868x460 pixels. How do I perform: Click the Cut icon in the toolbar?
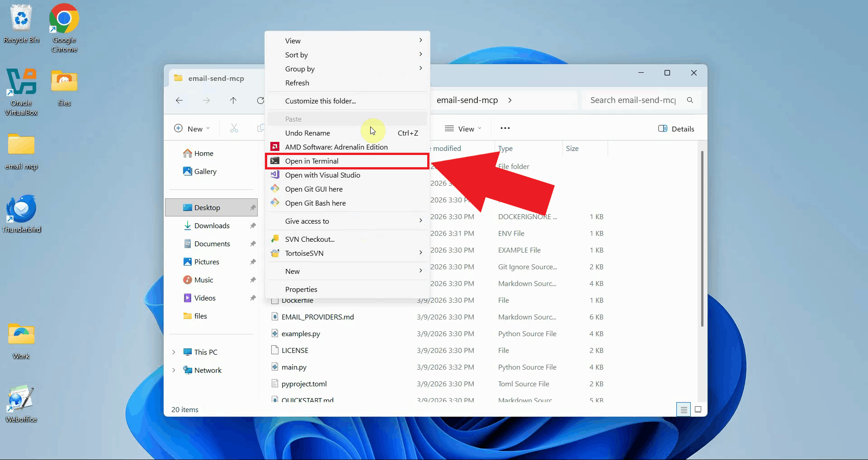coord(233,128)
